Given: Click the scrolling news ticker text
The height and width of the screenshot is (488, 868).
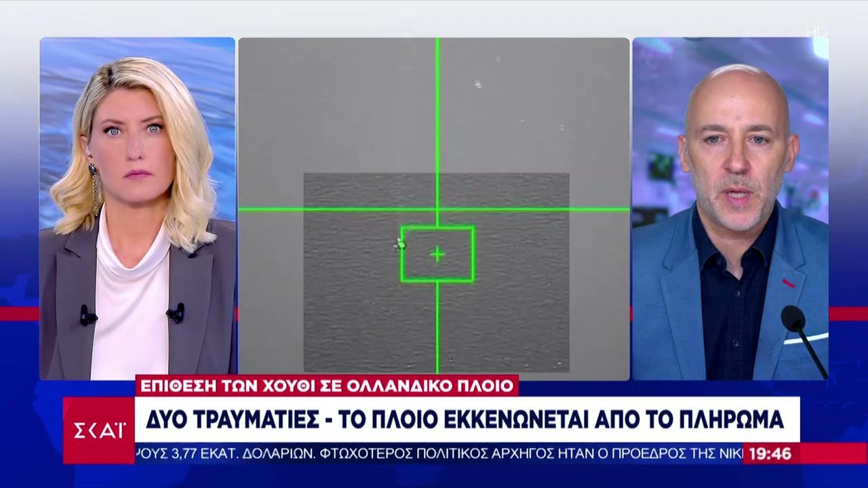Looking at the screenshot, I should (438, 454).
